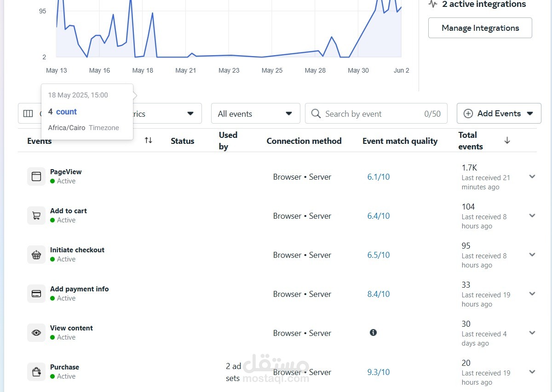The height and width of the screenshot is (392, 552).
Task: Sort by Total events down arrow
Action: [507, 141]
